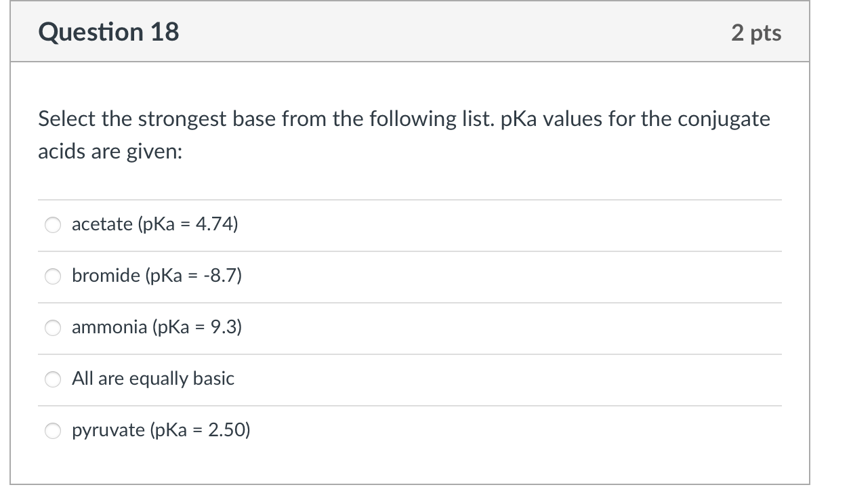
Task: Select the pyruvate radio button
Action: click(53, 430)
